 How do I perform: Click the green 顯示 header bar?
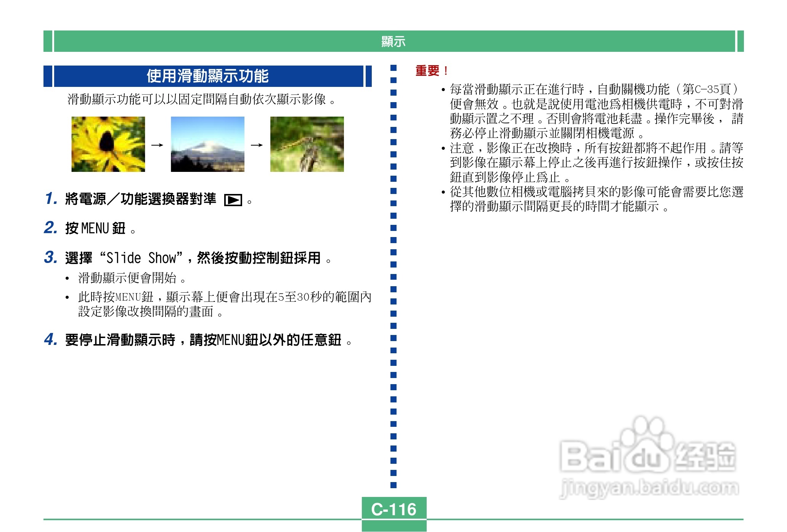click(393, 41)
